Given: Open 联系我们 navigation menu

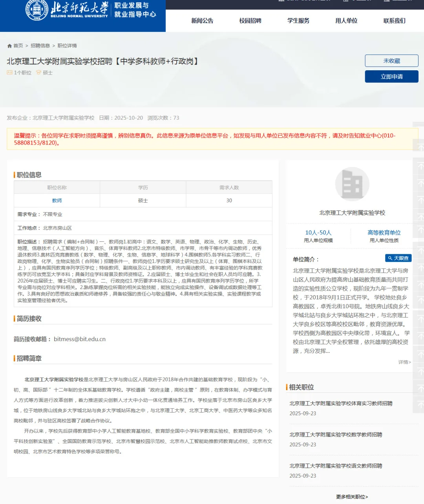Looking at the screenshot, I should pyautogui.click(x=395, y=21).
